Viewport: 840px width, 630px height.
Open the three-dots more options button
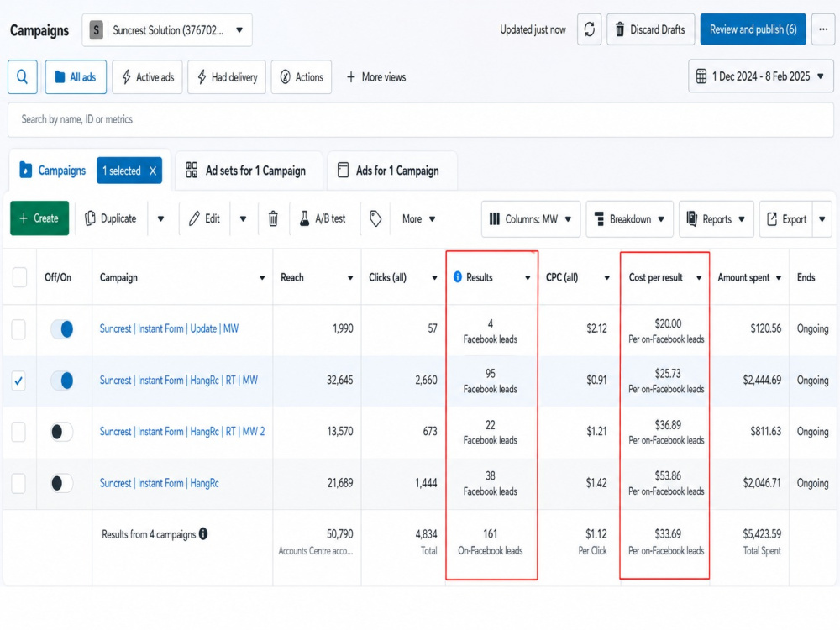point(823,29)
